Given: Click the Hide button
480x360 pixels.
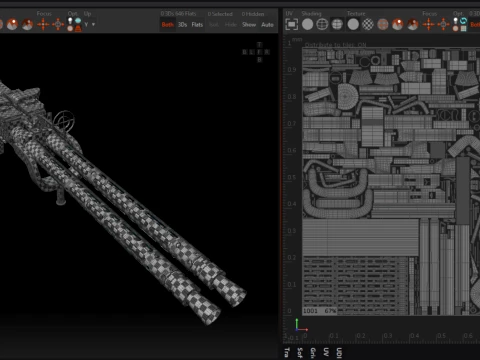Looking at the screenshot, I should pos(231,25).
